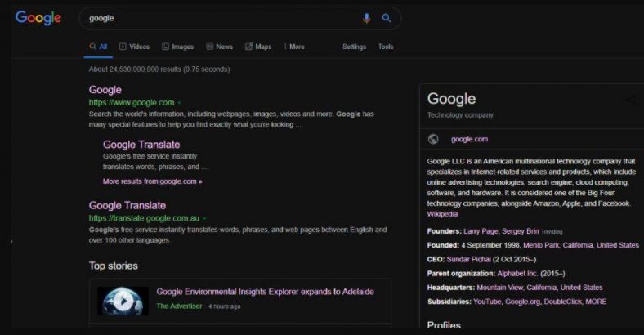This screenshot has height=335, width=644.
Task: Open Google Translate result with translate.google.com.au URL
Action: [127, 205]
